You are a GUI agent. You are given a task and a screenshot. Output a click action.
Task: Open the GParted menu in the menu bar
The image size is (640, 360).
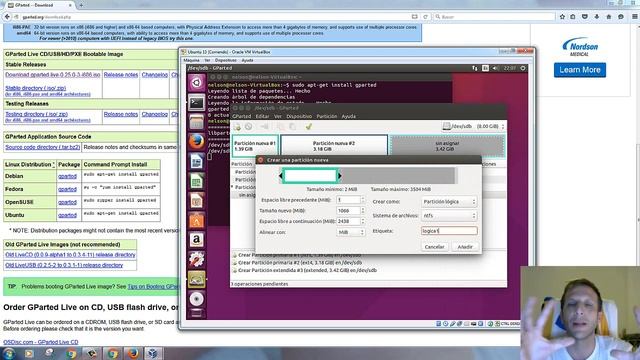(x=242, y=116)
